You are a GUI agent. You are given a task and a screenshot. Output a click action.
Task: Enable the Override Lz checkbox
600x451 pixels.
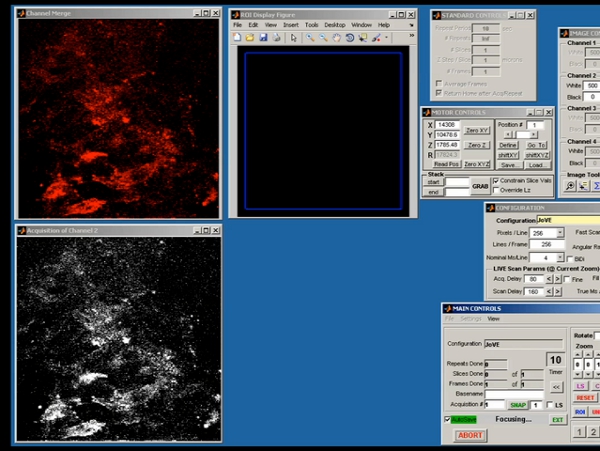(496, 190)
